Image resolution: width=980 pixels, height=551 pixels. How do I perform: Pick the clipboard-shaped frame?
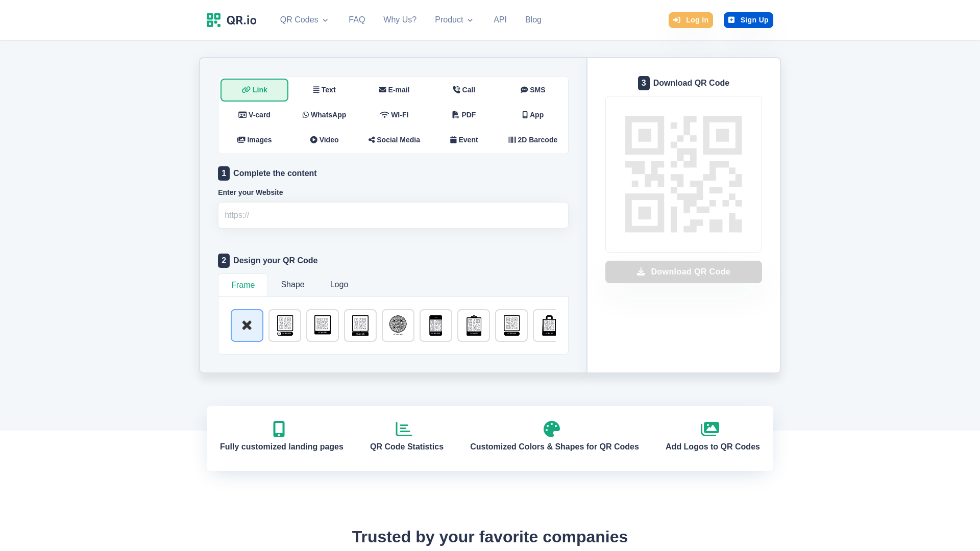474,325
